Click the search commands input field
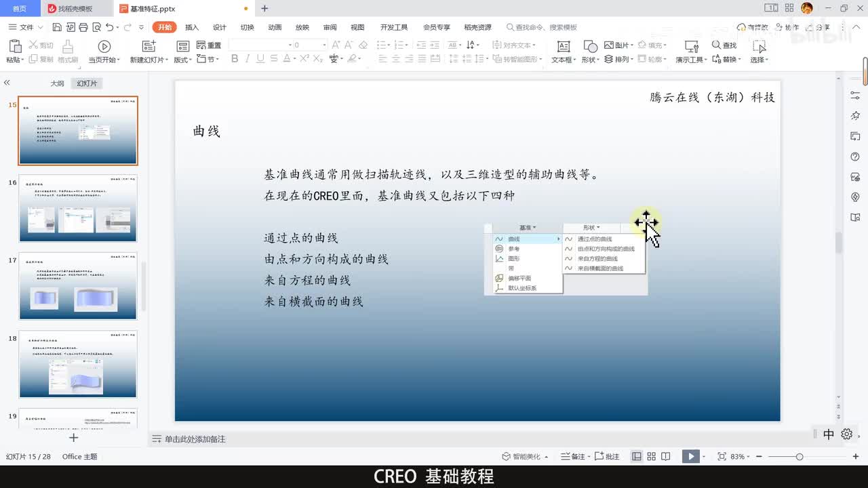This screenshot has width=868, height=488. point(541,27)
